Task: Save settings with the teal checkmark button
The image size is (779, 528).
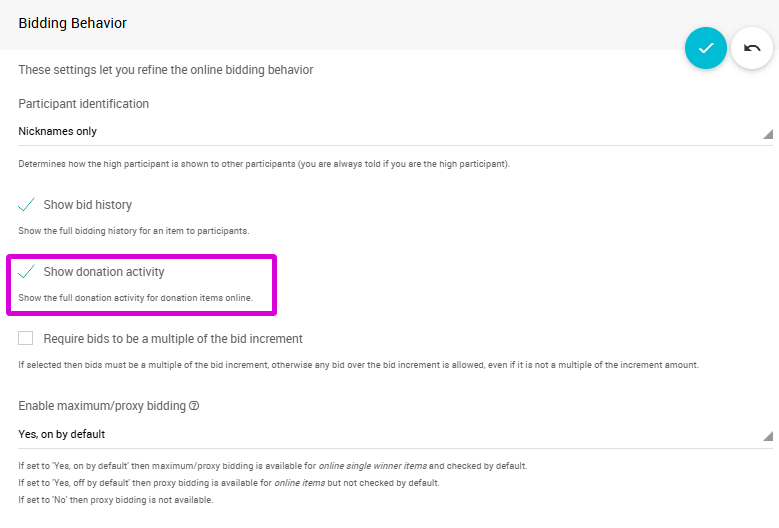Action: coord(706,48)
